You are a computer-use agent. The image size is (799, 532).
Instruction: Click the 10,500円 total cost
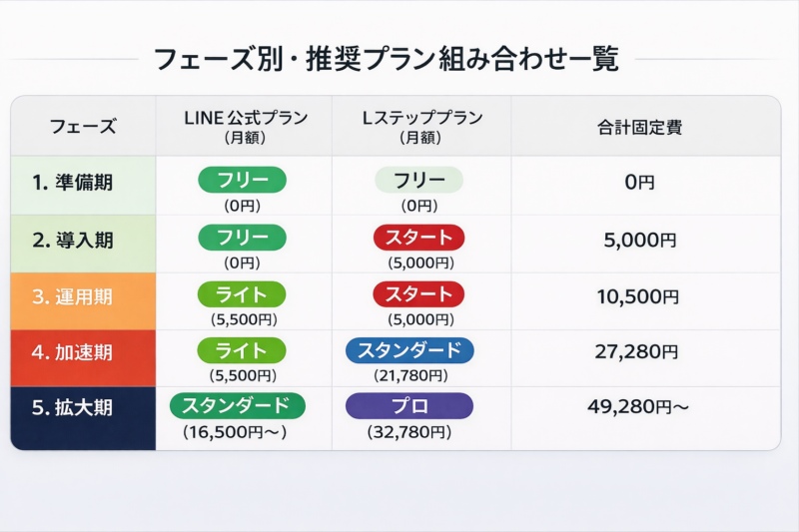(x=640, y=296)
